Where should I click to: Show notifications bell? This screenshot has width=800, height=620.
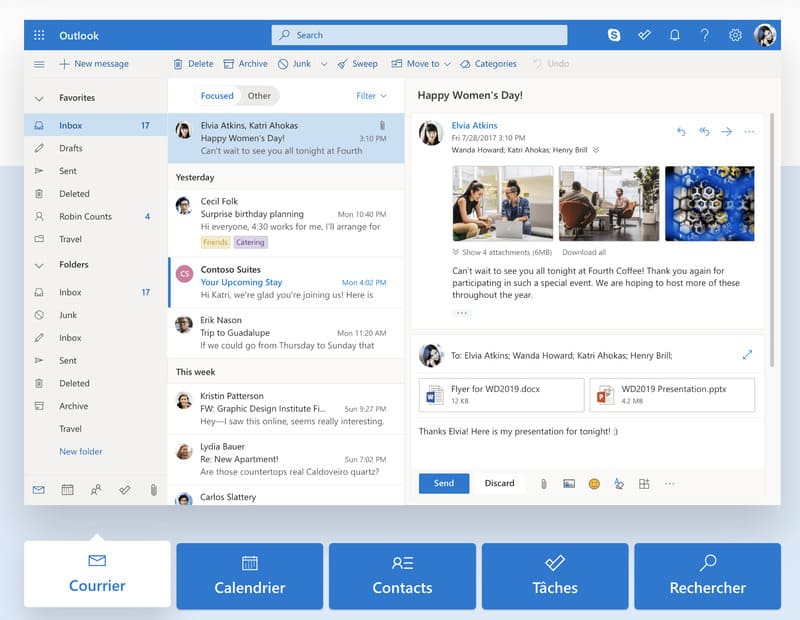coord(674,35)
